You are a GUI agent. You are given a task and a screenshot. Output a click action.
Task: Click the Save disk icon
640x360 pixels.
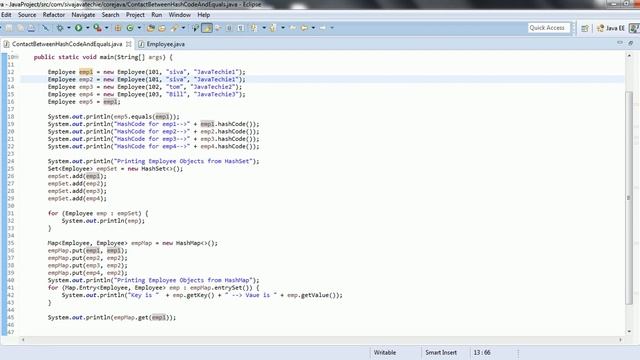[x=9, y=28]
